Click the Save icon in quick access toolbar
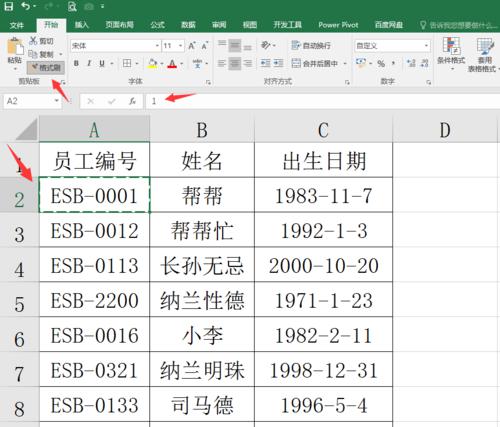This screenshot has width=500, height=427. [x=8, y=6]
